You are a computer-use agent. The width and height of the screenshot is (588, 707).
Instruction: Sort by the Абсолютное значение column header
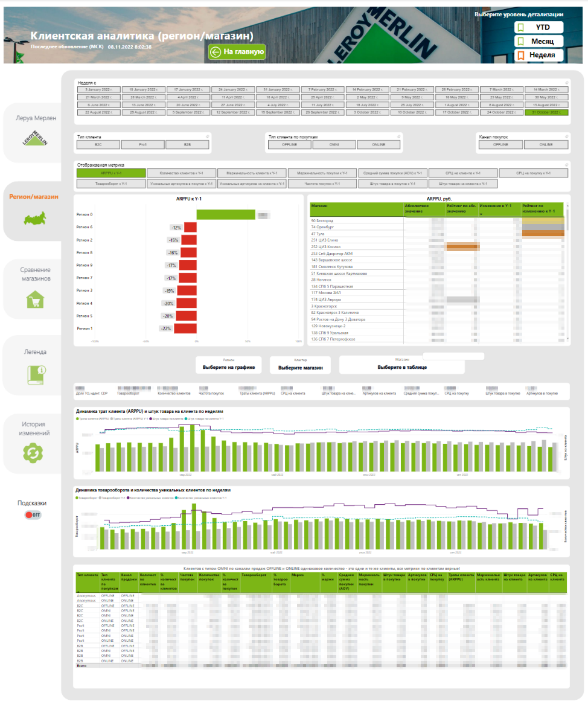[424, 209]
